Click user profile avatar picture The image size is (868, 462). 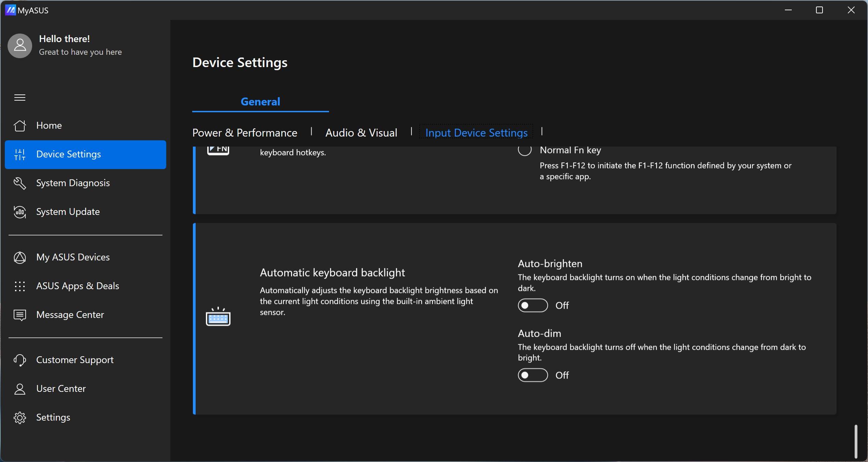(20, 46)
